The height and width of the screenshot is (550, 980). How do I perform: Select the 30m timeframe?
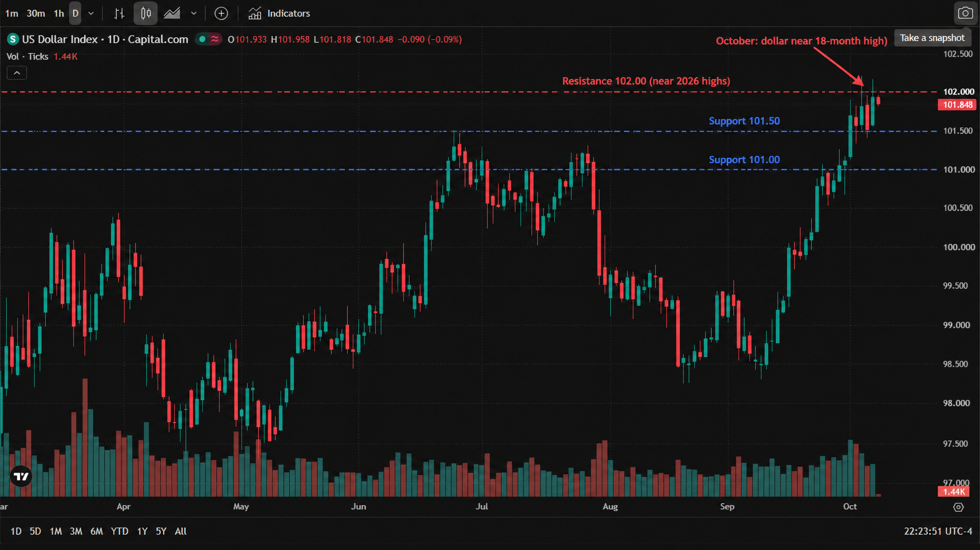(x=36, y=13)
